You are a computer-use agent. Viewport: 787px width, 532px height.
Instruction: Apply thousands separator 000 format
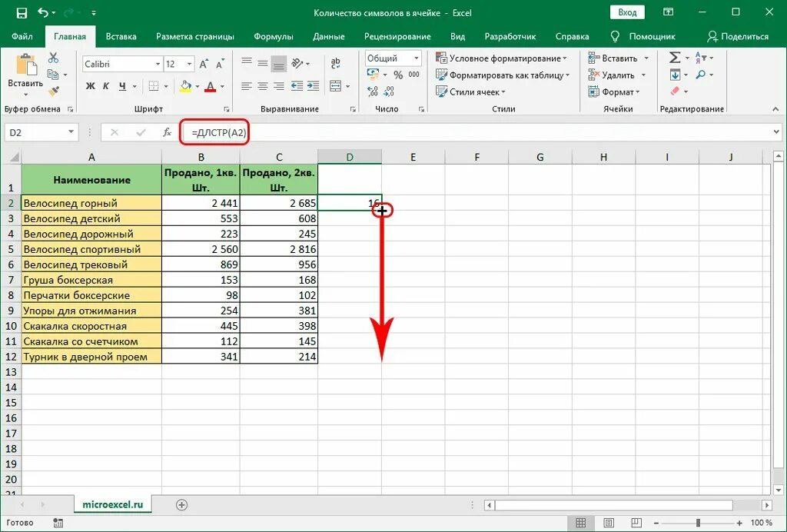point(414,75)
